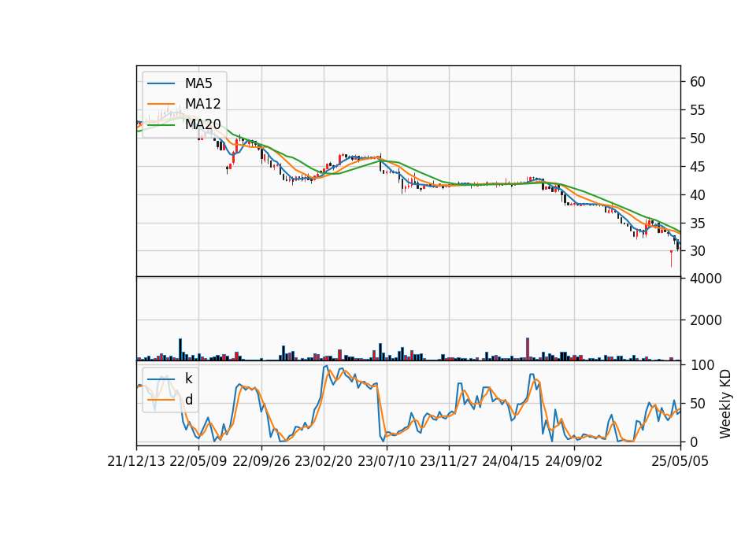Click the 22/09/26 date axis label
756x543 pixels.
(x=261, y=461)
